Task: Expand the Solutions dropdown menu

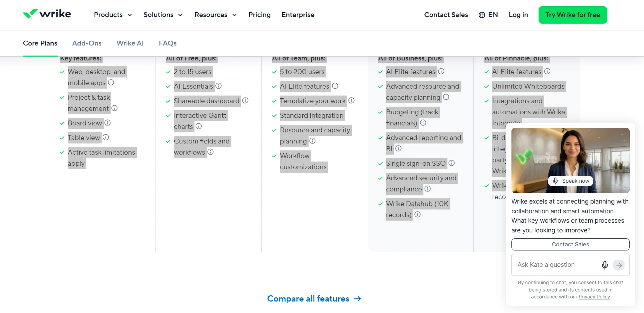Action: 163,15
